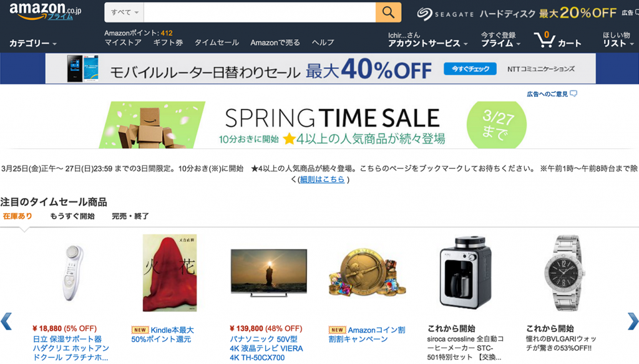
Task: Click into the search text field
Action: [x=259, y=12]
